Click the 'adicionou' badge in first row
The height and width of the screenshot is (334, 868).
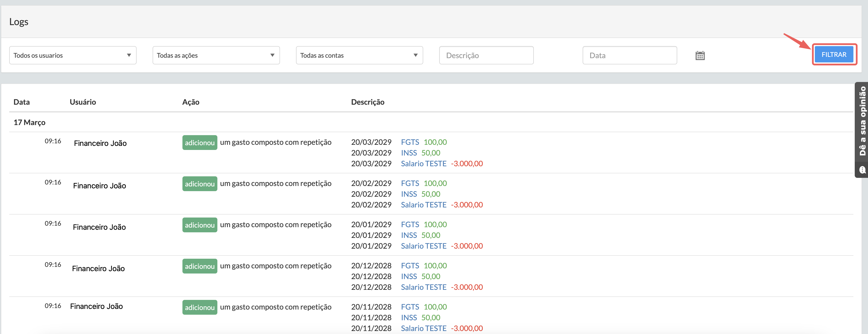click(200, 143)
